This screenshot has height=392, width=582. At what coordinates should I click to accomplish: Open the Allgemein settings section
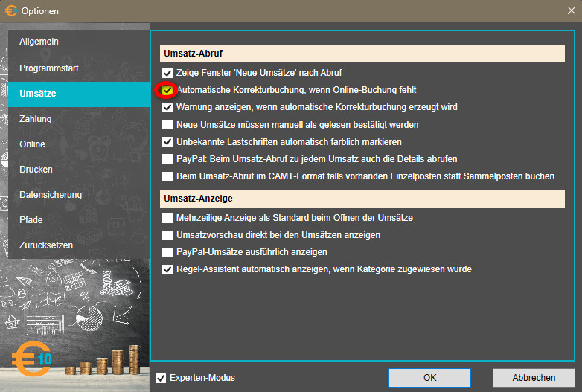pos(39,42)
